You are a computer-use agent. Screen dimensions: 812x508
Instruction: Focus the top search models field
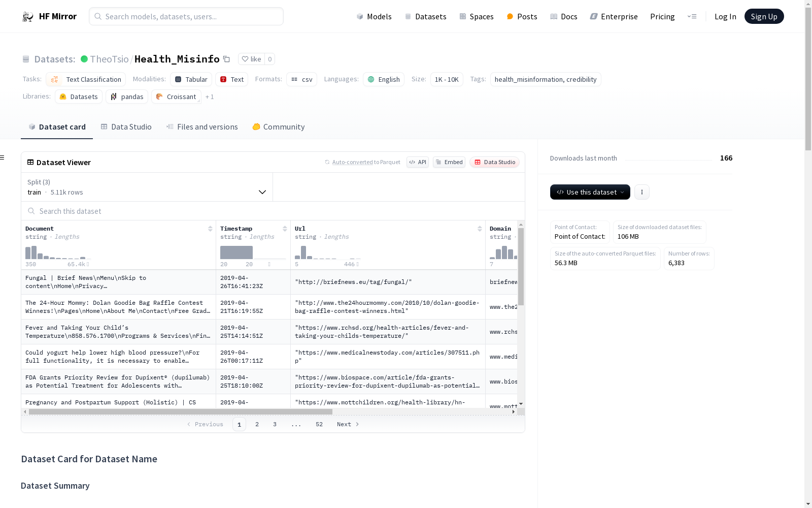tap(186, 16)
